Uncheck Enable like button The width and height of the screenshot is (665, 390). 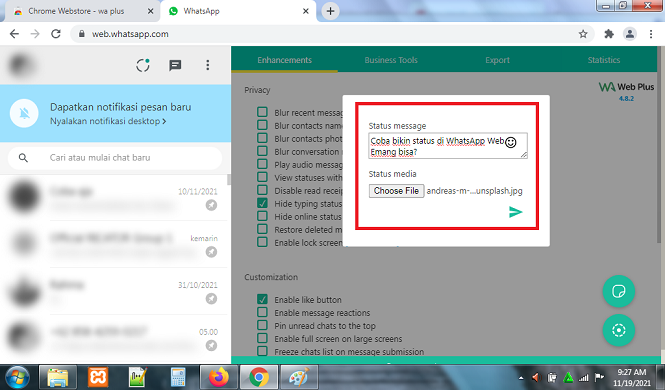click(262, 299)
